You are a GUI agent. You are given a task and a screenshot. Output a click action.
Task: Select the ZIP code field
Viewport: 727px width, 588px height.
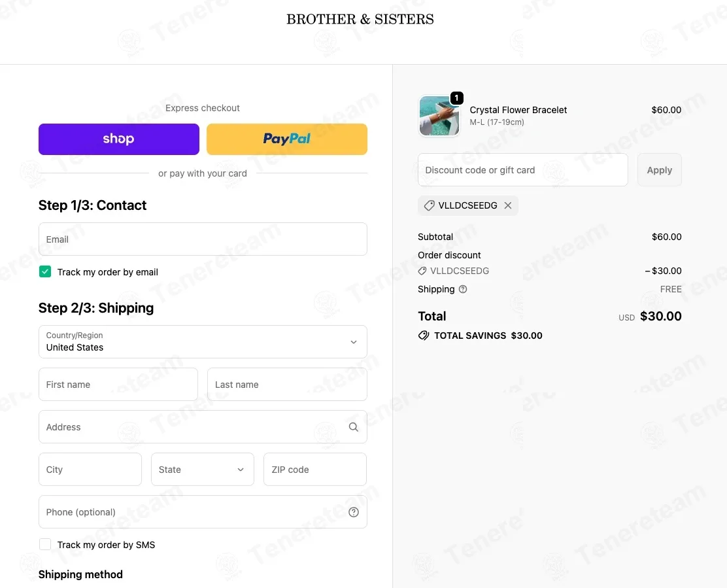(x=315, y=469)
